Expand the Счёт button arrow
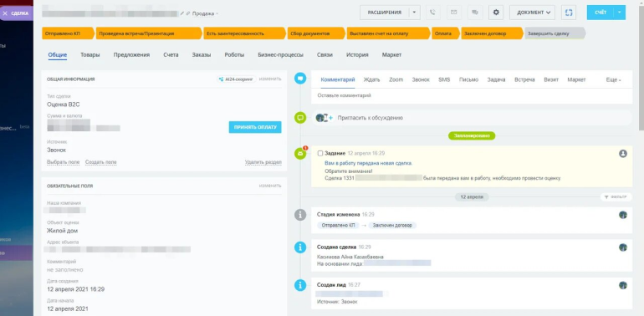Screen dimensions: 644x316 click(620, 13)
